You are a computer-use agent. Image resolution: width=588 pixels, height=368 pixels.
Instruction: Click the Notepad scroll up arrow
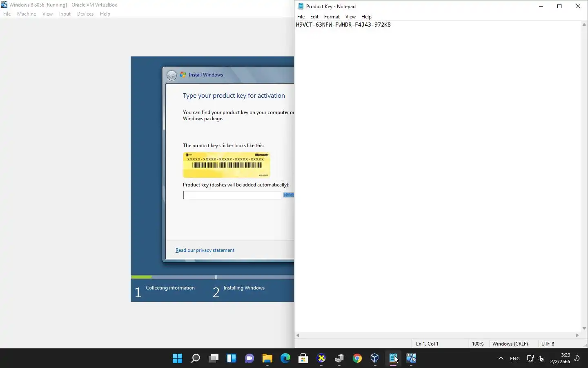coord(584,25)
